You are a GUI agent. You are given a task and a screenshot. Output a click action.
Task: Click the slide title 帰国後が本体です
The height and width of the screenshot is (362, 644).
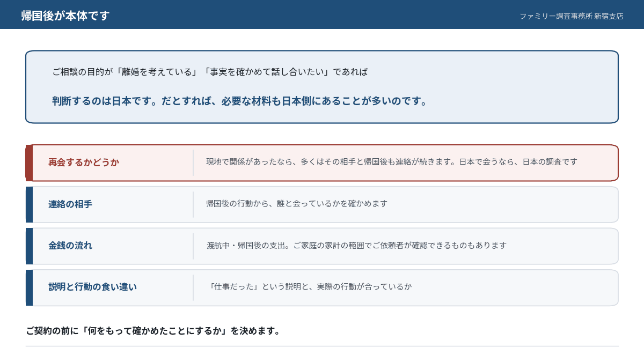pyautogui.click(x=65, y=16)
